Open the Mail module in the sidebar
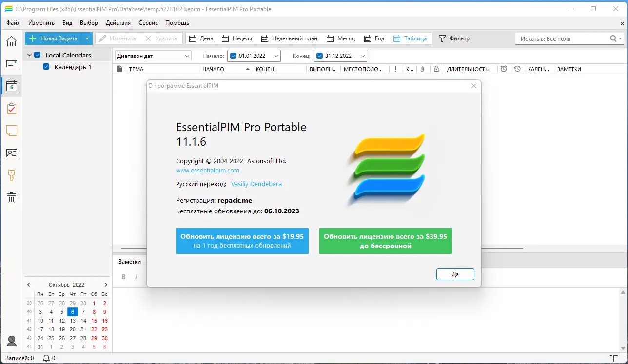The height and width of the screenshot is (364, 628). click(x=11, y=64)
